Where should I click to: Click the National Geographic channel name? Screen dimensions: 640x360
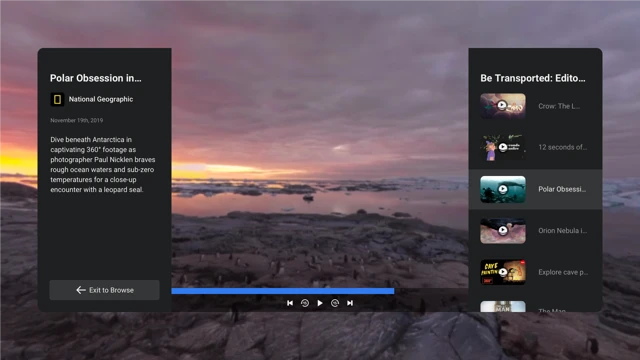tap(101, 99)
